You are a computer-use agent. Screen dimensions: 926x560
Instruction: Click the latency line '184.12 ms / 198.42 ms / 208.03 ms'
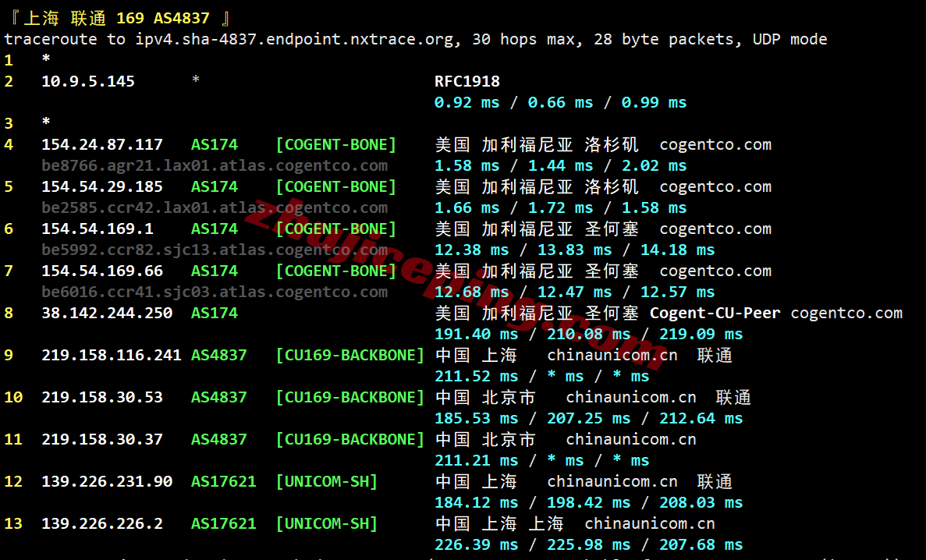click(589, 503)
